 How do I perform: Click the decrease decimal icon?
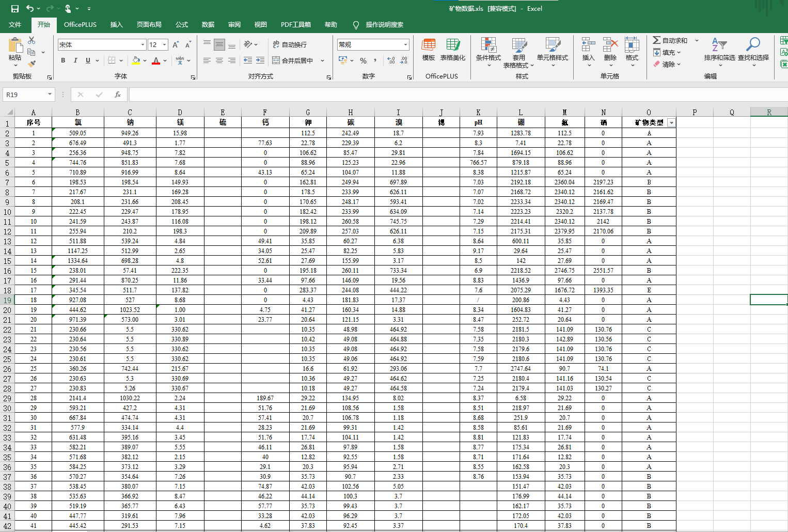(x=403, y=60)
